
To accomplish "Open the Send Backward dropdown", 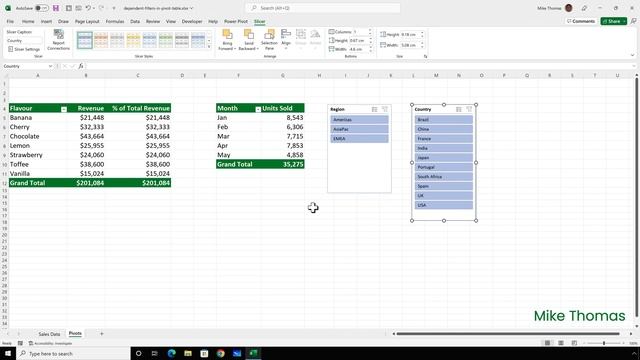I will pyautogui.click(x=248, y=49).
